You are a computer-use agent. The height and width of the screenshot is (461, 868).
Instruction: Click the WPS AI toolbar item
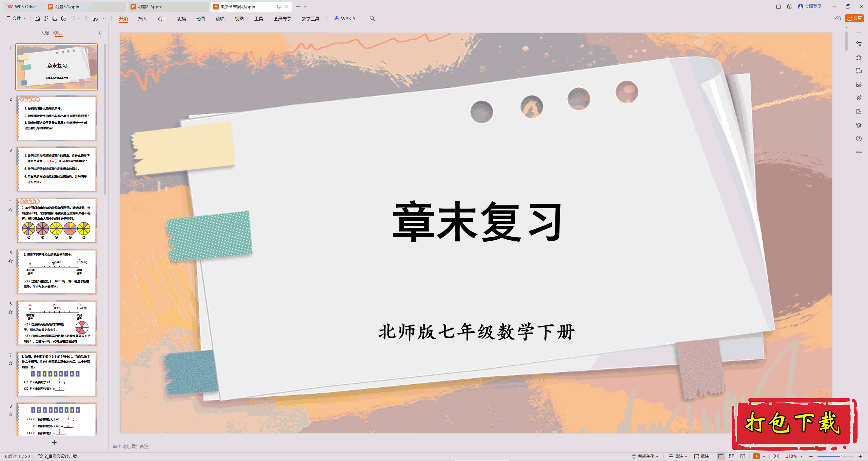coord(346,18)
